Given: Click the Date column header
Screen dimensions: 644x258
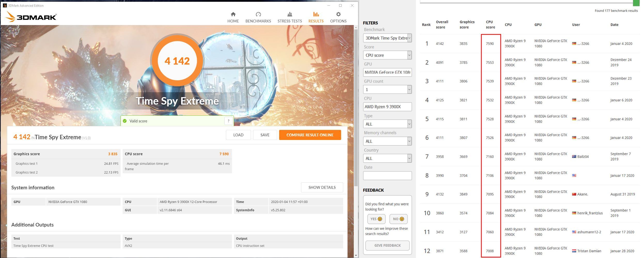Looking at the screenshot, I should (x=614, y=25).
